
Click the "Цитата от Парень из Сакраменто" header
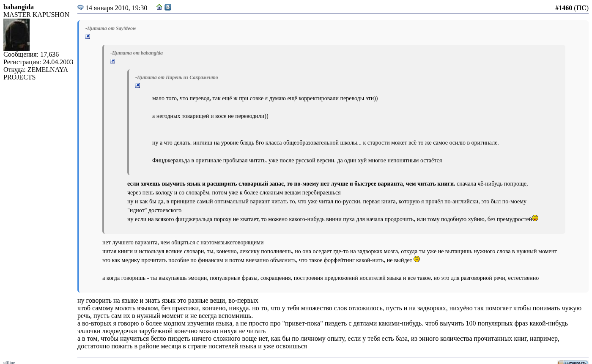coord(177,77)
